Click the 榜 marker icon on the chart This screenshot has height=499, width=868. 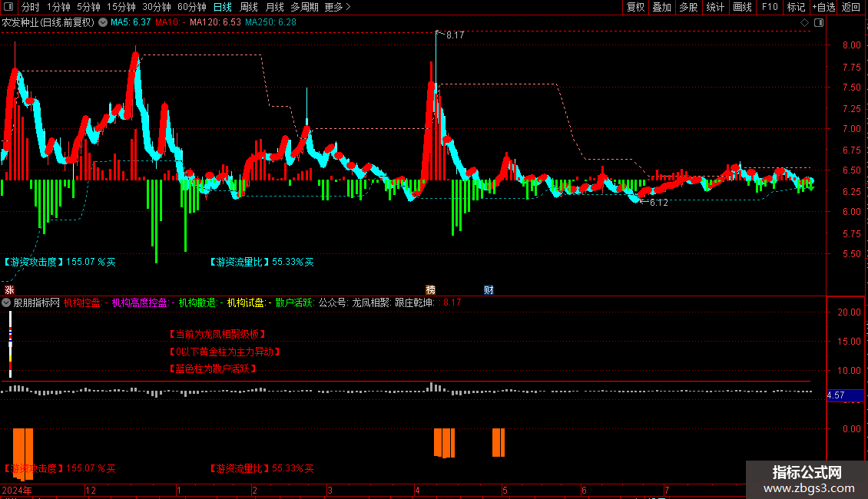pos(431,290)
